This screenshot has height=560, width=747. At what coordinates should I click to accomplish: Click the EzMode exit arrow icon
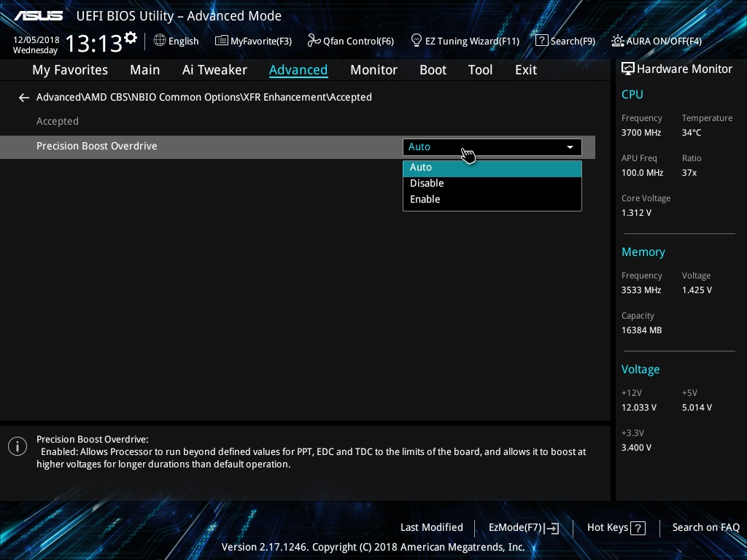point(551,528)
